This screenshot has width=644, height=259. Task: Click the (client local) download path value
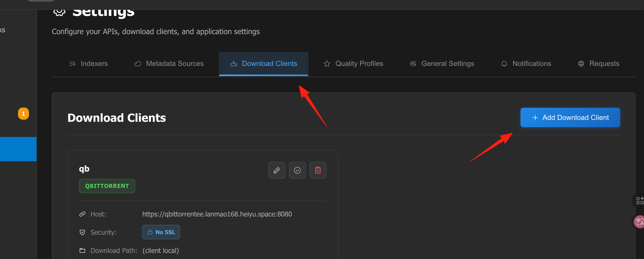pyautogui.click(x=160, y=251)
